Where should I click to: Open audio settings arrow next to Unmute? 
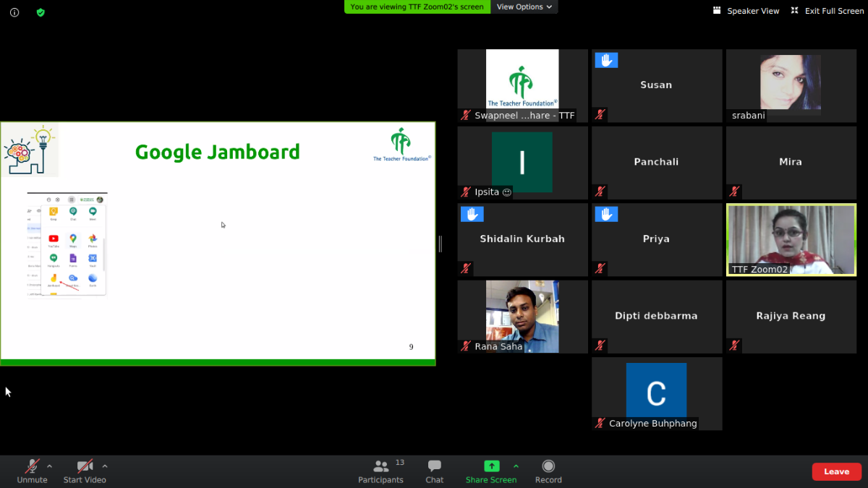tap(49, 466)
